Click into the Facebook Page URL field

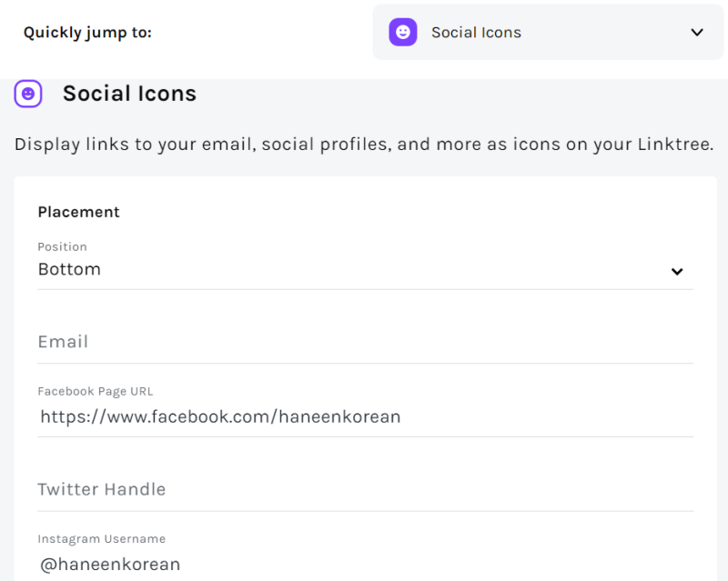tap(364, 416)
